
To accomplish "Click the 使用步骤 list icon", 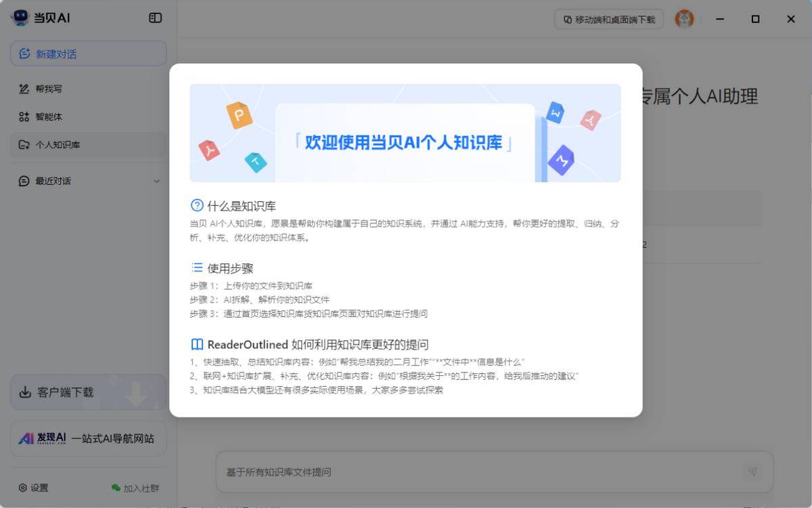I will click(197, 268).
